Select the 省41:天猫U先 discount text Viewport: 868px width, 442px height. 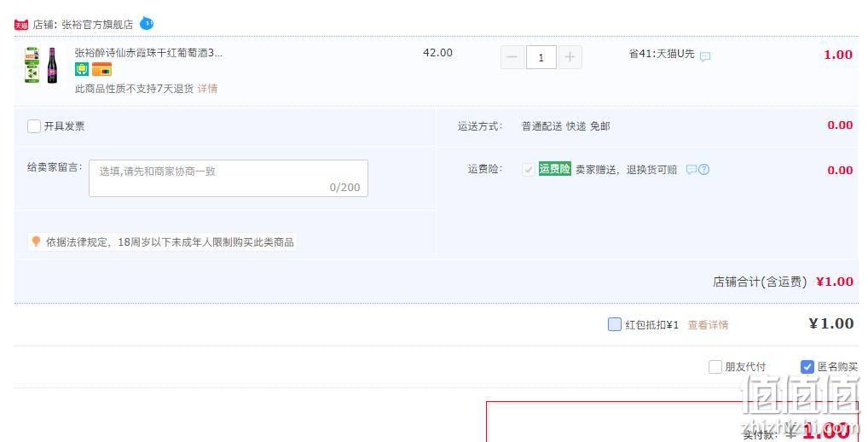point(662,54)
